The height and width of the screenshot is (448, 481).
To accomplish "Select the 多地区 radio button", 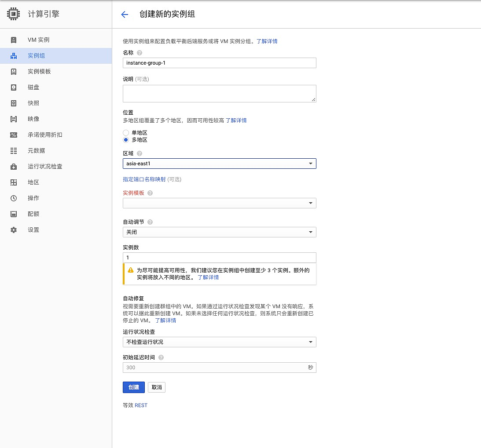I will (126, 140).
